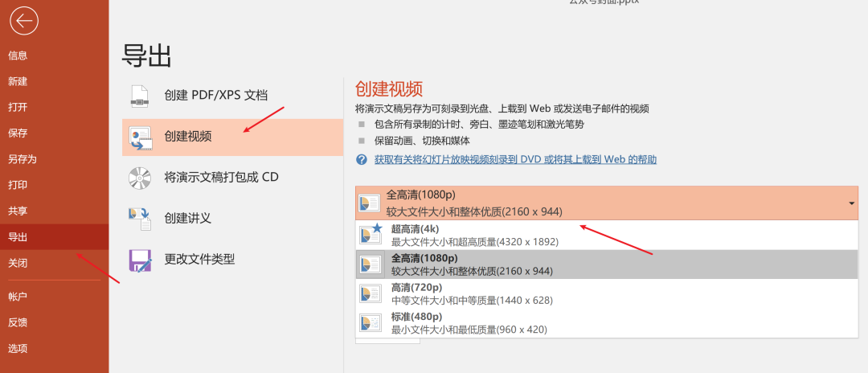The image size is (868, 373).
Task: Click 关闭 in the sidebar
Action: [x=55, y=263]
